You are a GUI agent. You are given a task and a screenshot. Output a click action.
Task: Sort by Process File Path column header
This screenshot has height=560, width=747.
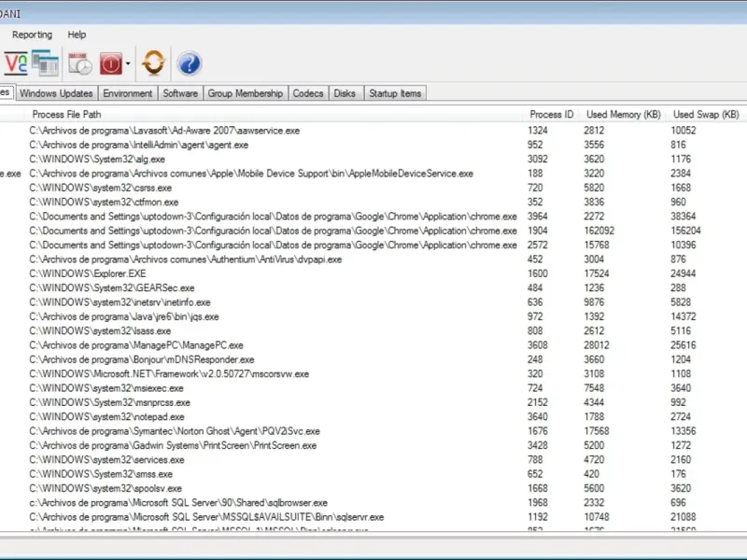click(66, 114)
